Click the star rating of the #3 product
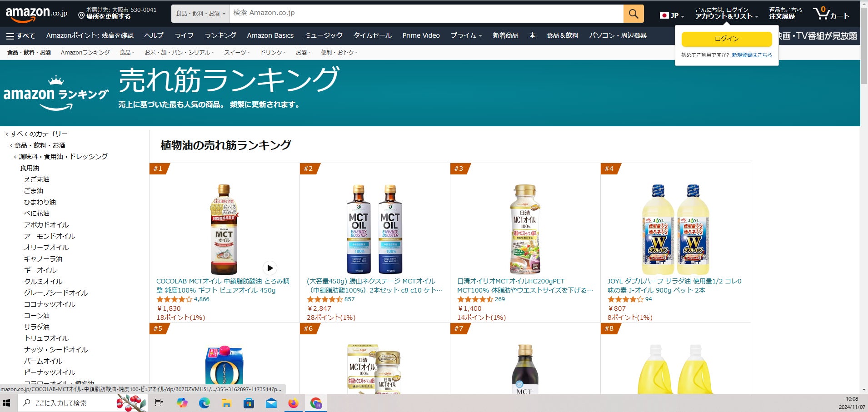 (x=475, y=299)
